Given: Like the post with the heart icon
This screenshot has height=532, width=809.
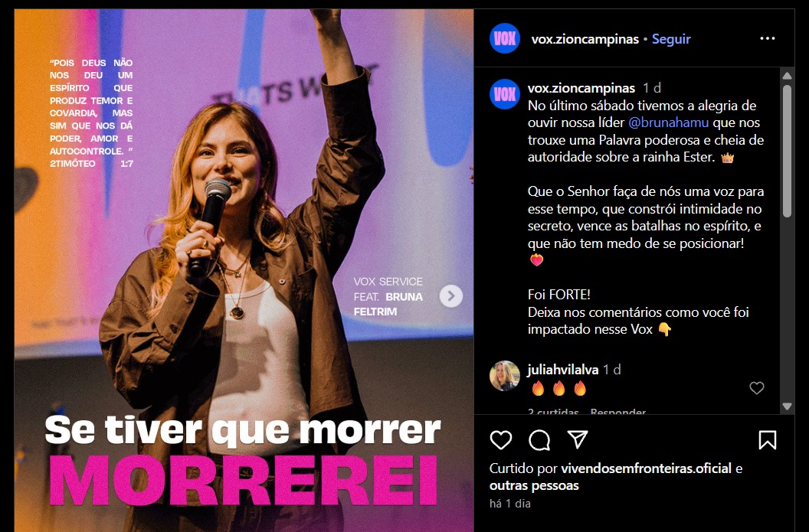Looking at the screenshot, I should (500, 439).
